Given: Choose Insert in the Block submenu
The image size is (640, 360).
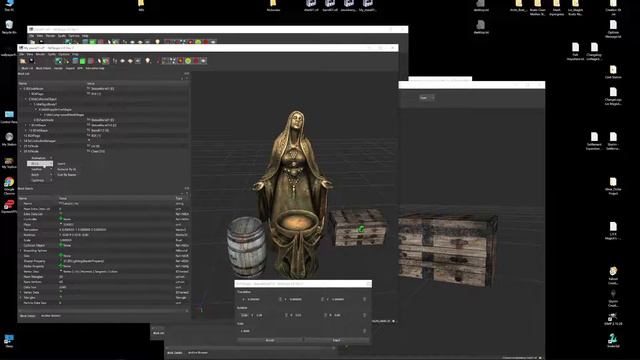Looking at the screenshot, I should [x=61, y=164].
